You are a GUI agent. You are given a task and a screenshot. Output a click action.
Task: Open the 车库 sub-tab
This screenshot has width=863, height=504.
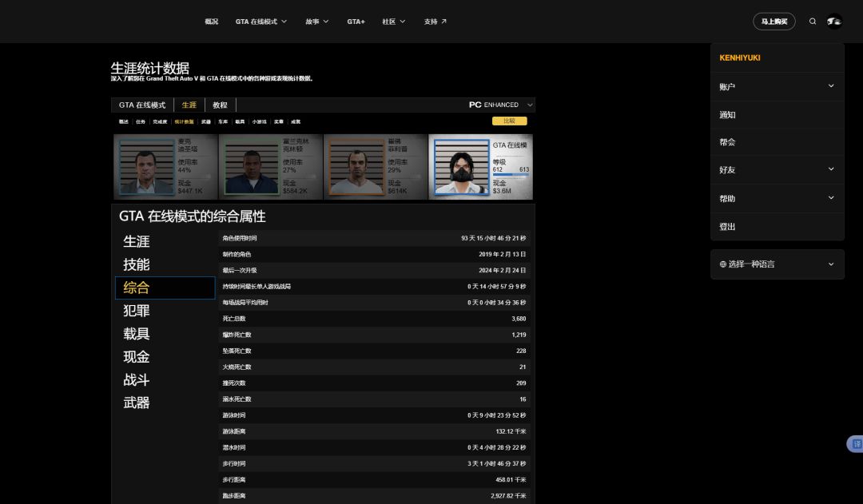pyautogui.click(x=222, y=121)
